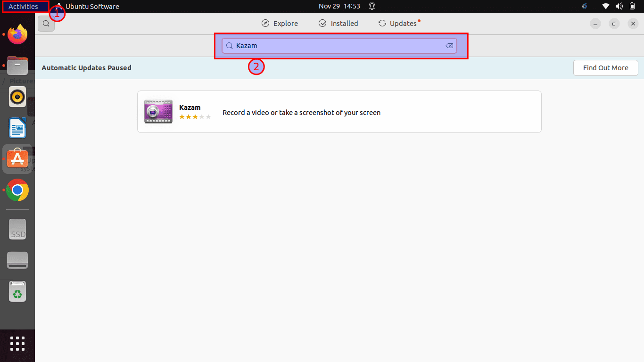Click the notification bell icon

[x=372, y=7]
